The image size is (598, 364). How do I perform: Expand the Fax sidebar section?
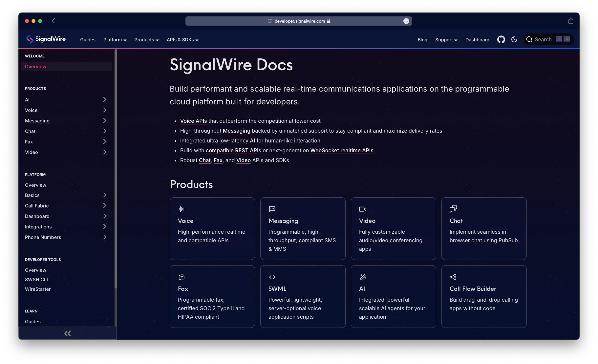pyautogui.click(x=105, y=141)
